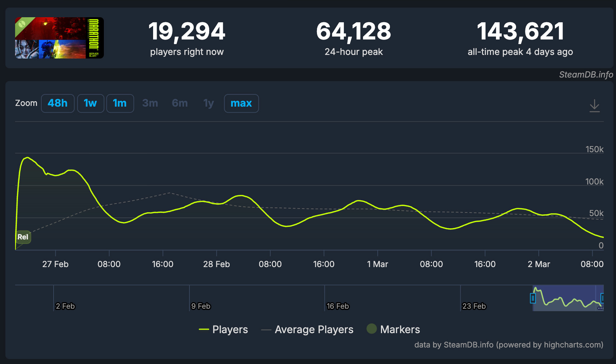Click the green Markers circle icon

(372, 329)
